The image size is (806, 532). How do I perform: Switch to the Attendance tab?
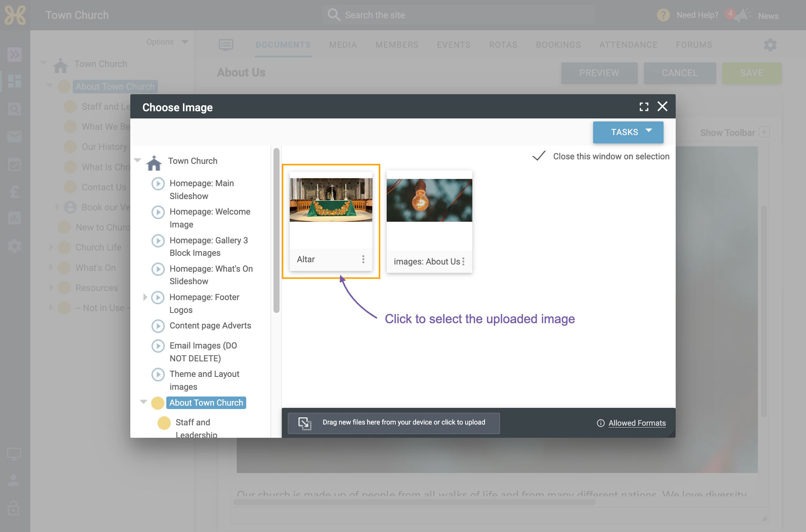[x=628, y=45]
